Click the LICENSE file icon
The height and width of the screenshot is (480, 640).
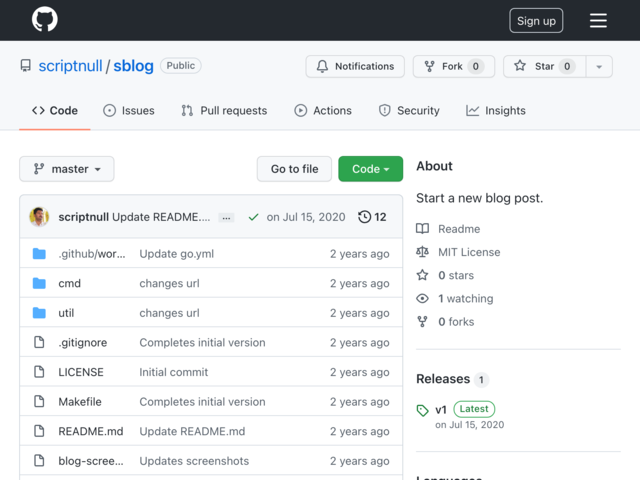(x=39, y=372)
